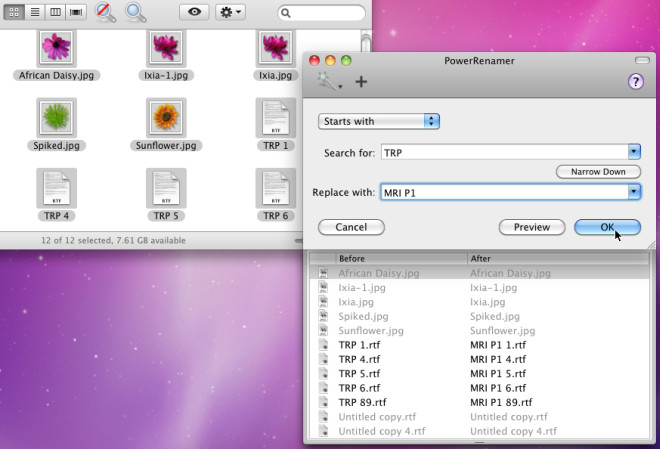Screen dimensions: 660x449
Task: Switch Finder to column view
Action: click(55, 12)
